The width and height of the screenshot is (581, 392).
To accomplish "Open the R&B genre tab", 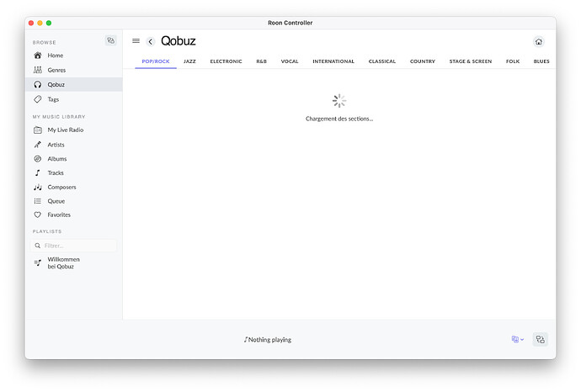I will [262, 61].
